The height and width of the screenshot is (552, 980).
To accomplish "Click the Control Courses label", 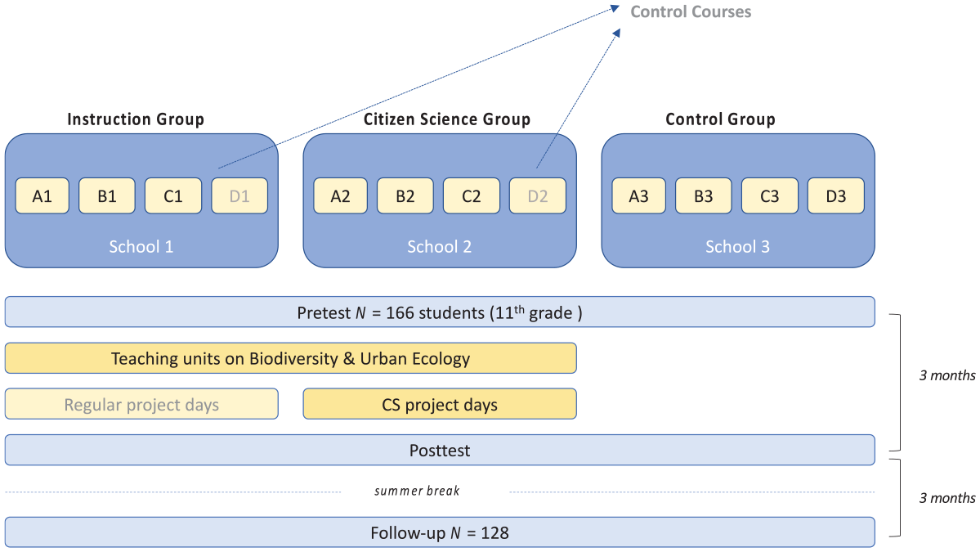I will [691, 12].
